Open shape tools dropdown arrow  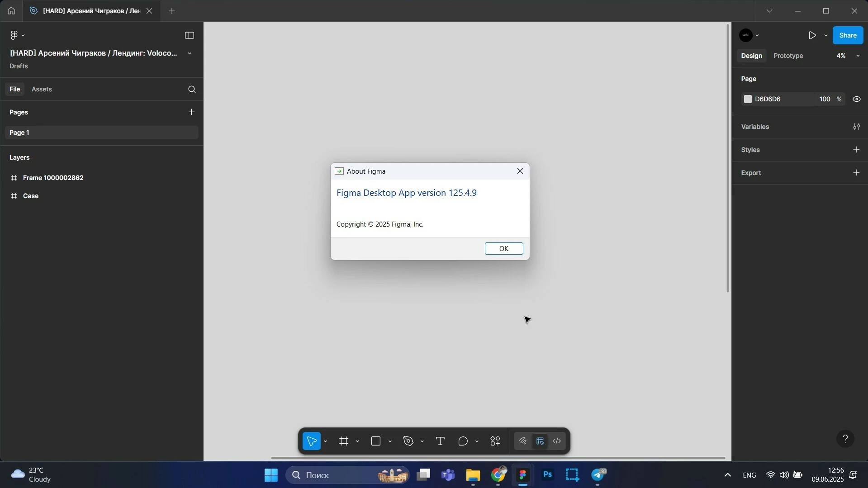(x=390, y=441)
